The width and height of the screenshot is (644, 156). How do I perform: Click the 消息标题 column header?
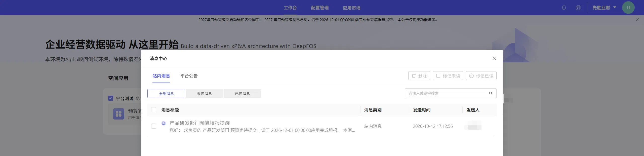tap(170, 110)
